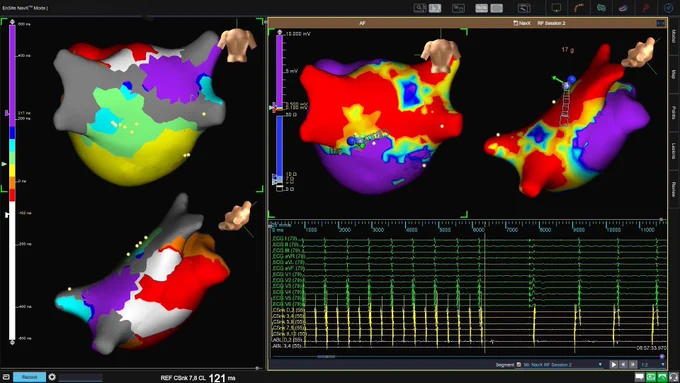Screen dimensions: 680x383
Task: Click the ABL D,2 (55) channel label
Action: point(288,340)
